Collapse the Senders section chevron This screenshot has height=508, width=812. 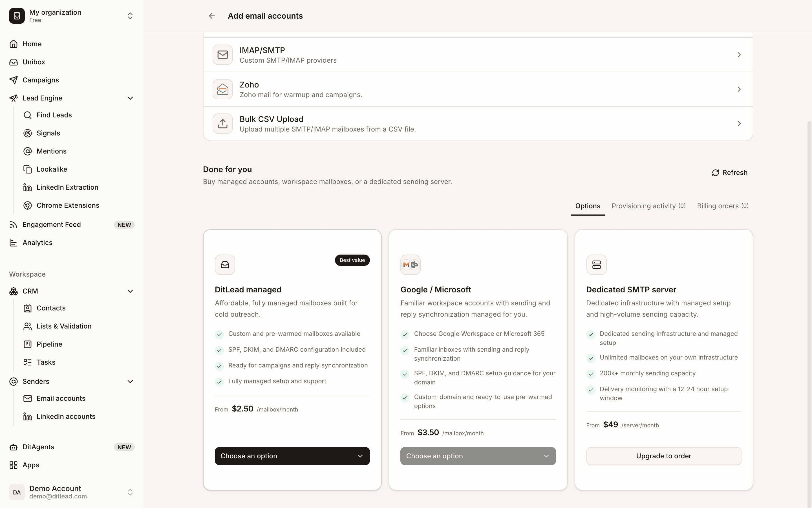(x=130, y=382)
